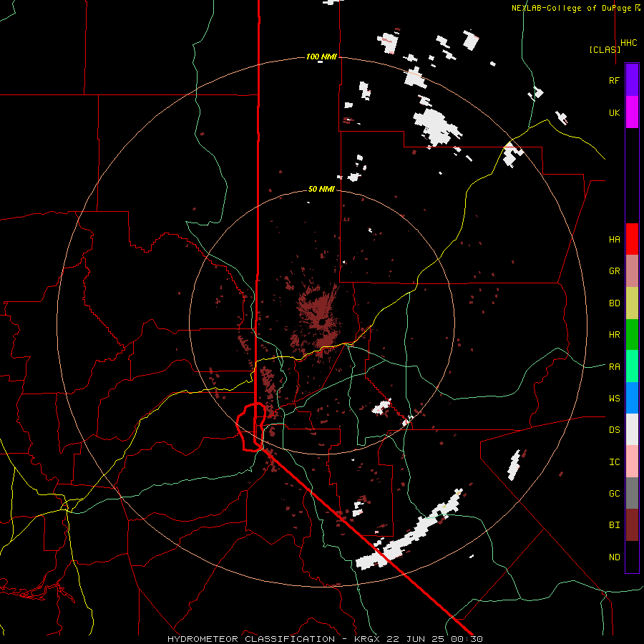Viewport: 644px width, 644px height.
Task: Click the HR legend label
Action: [x=614, y=334]
